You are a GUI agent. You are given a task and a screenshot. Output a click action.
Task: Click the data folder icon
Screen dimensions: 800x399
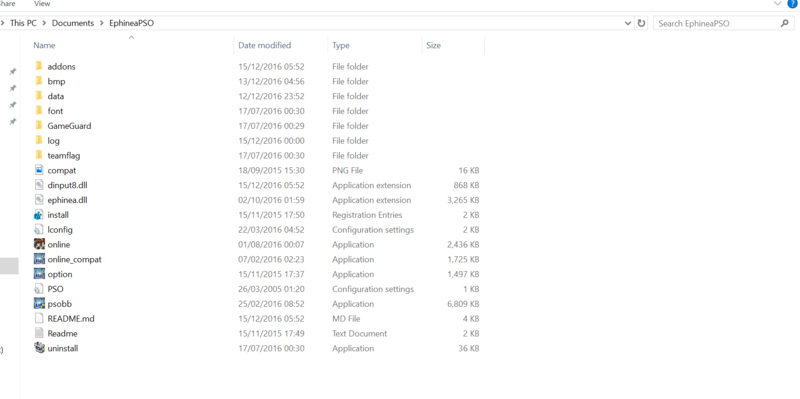point(39,96)
